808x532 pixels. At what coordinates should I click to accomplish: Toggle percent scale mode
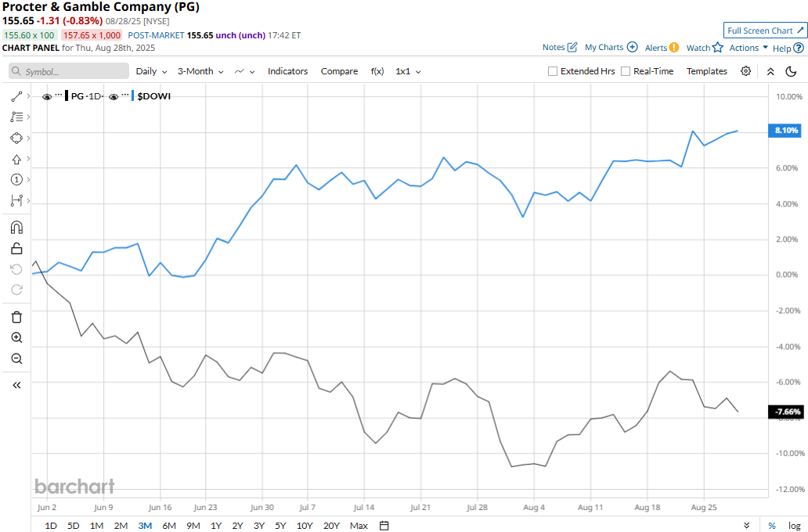pyautogui.click(x=772, y=525)
